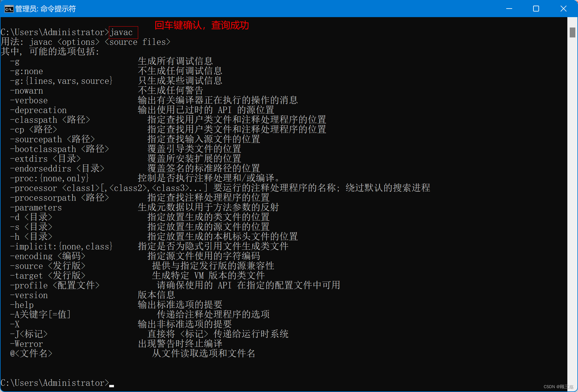The width and height of the screenshot is (578, 392).
Task: Click the '-Werror' option text
Action: pos(27,344)
